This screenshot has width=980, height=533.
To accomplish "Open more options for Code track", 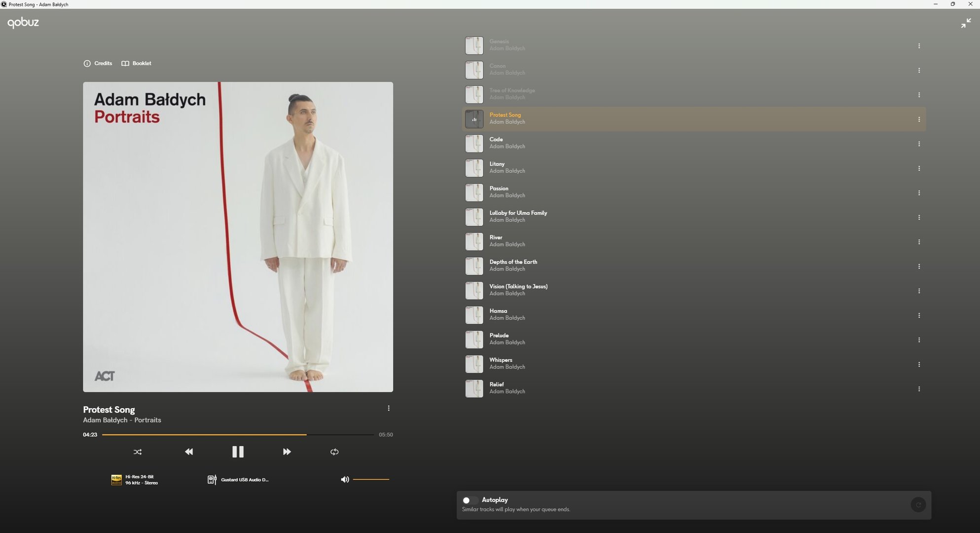I will (x=919, y=144).
